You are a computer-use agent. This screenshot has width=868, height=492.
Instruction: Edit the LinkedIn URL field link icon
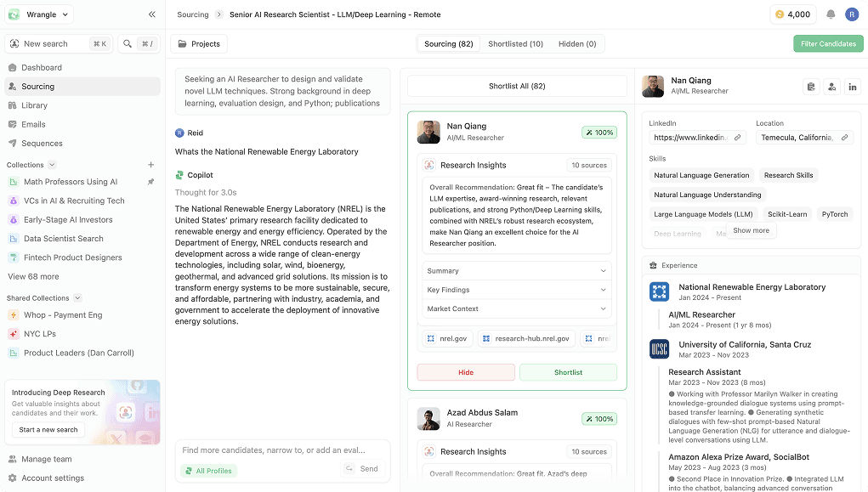[737, 138]
